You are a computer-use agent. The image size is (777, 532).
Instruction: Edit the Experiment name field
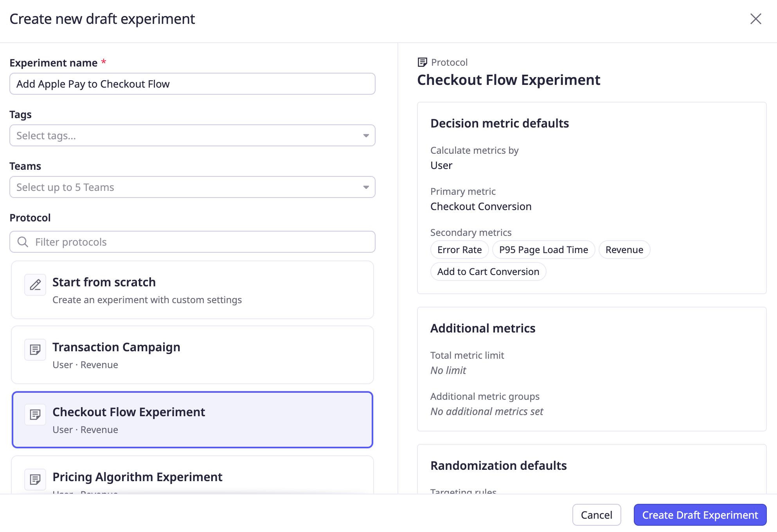click(x=192, y=84)
